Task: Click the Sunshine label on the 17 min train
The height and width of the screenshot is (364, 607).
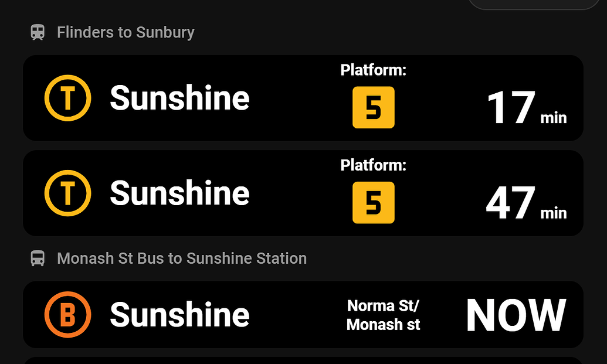Action: (x=179, y=98)
